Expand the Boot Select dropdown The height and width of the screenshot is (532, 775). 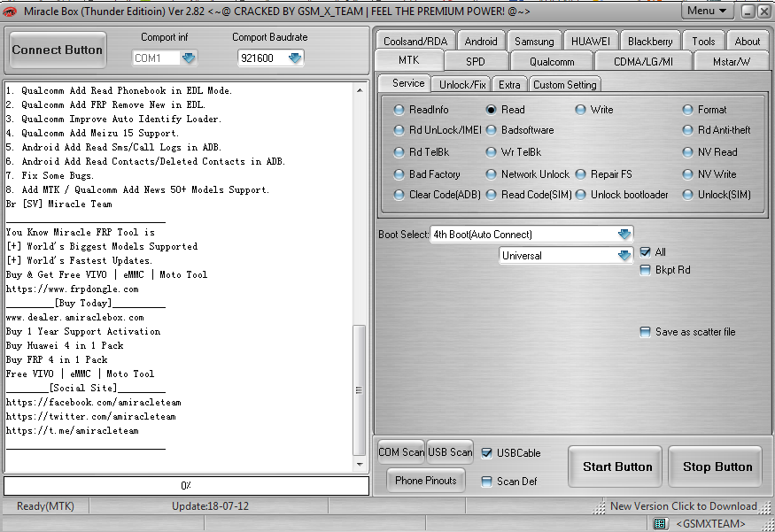click(x=624, y=235)
